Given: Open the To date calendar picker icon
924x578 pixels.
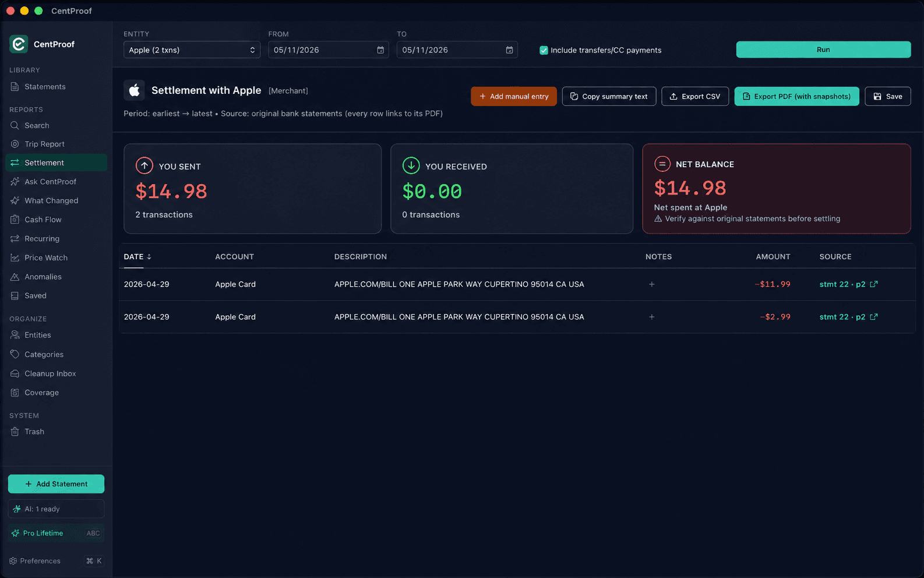Looking at the screenshot, I should point(509,50).
